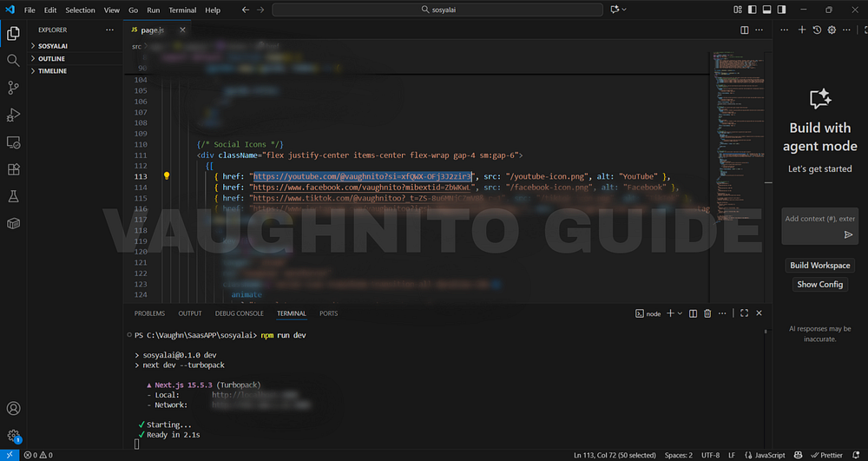The width and height of the screenshot is (868, 461).
Task: Open the Copilot chat title bar icon
Action: [615, 10]
